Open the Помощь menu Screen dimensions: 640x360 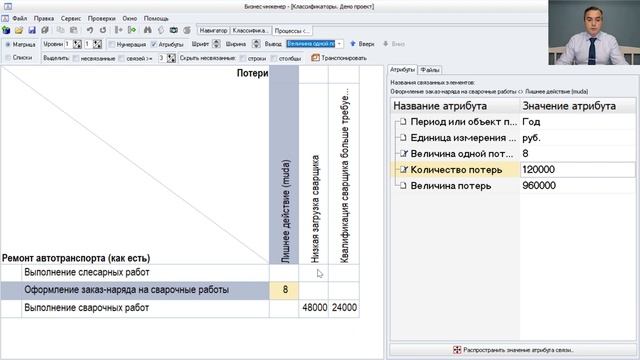click(156, 18)
